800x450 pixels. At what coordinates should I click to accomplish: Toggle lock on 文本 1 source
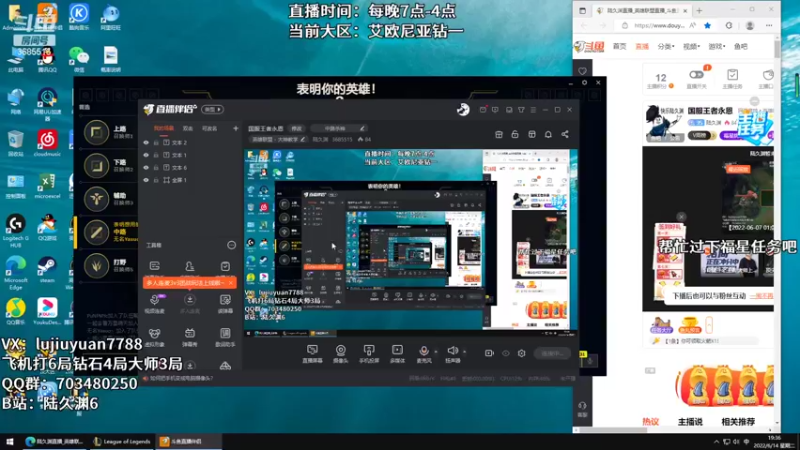click(x=156, y=155)
